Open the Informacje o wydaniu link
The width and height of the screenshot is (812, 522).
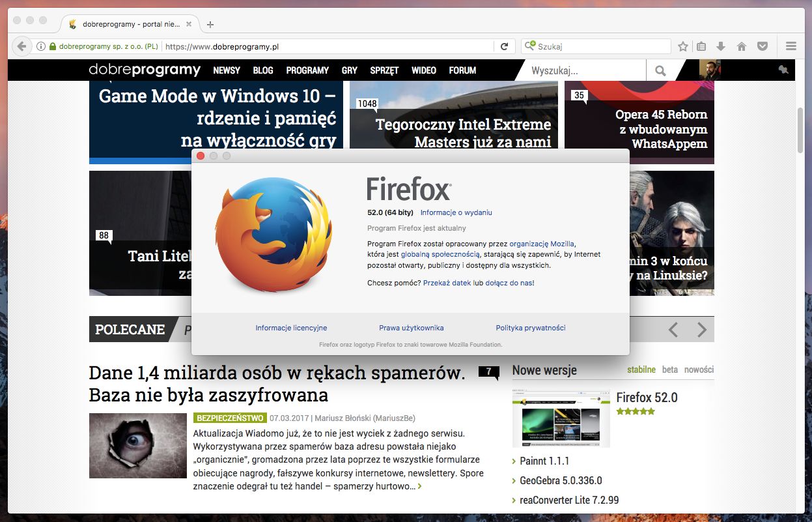pyautogui.click(x=456, y=212)
